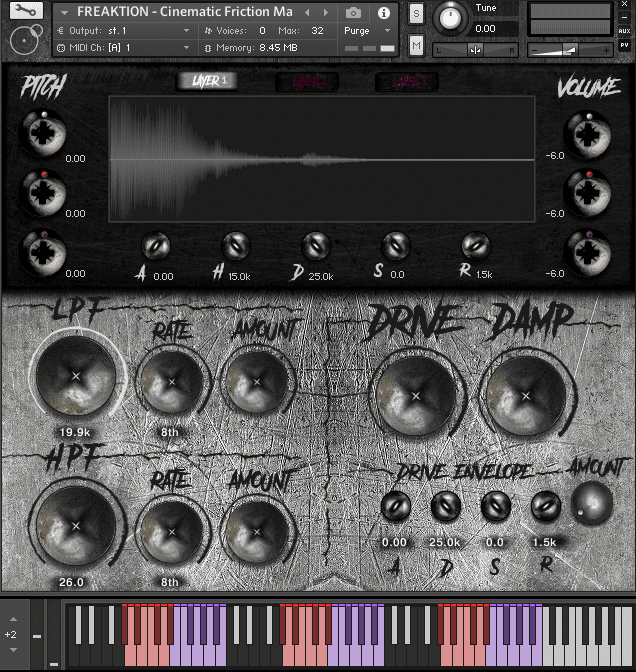Image resolution: width=636 pixels, height=672 pixels.
Task: Click the pitch knob with white dot
Action: tap(43, 133)
